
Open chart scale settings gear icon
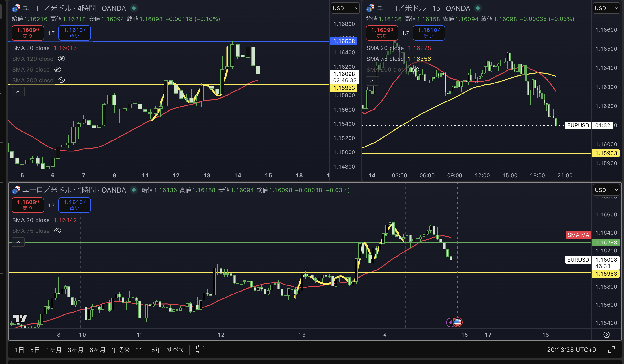tap(606, 335)
